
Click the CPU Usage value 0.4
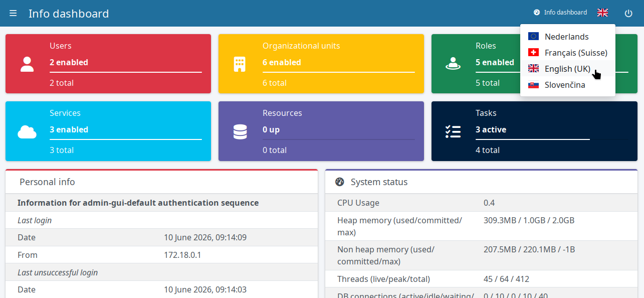point(489,203)
